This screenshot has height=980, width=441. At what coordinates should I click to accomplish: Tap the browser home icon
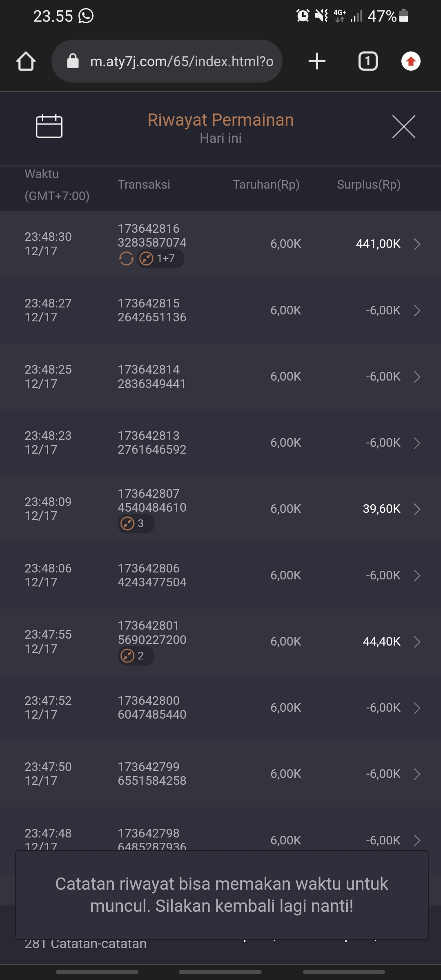[26, 61]
